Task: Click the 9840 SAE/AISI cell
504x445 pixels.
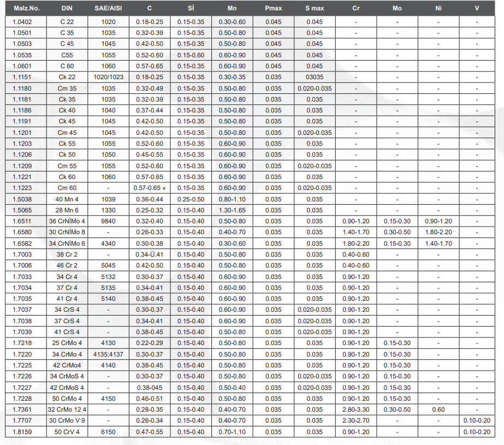Action: (x=108, y=221)
